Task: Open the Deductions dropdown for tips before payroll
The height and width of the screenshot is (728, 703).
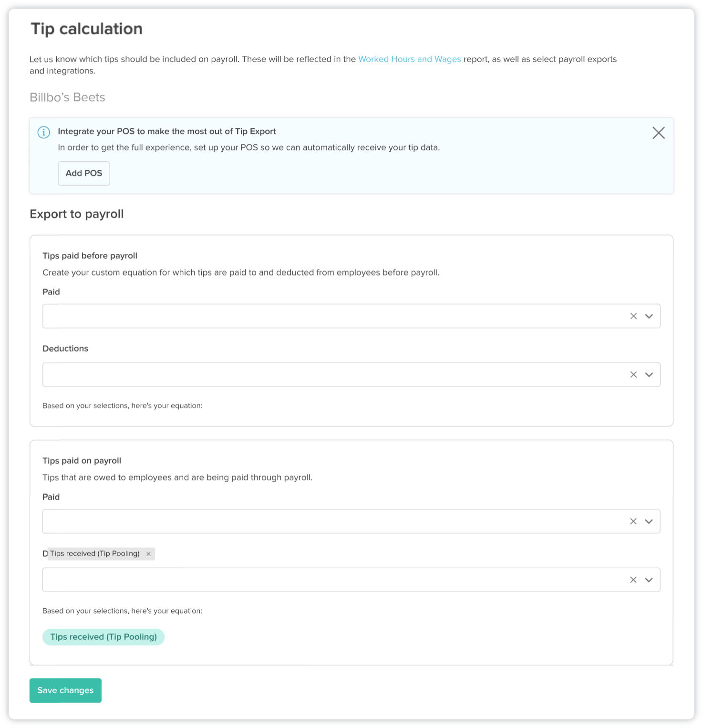Action: pos(649,374)
